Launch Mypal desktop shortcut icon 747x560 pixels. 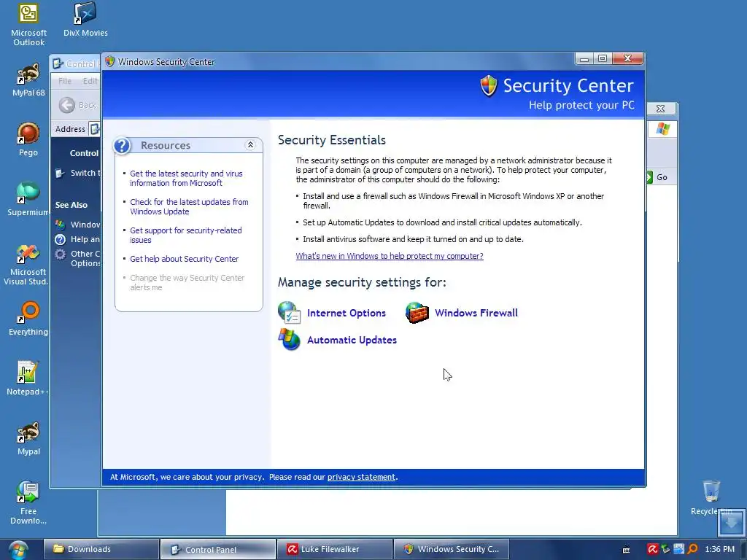28,438
